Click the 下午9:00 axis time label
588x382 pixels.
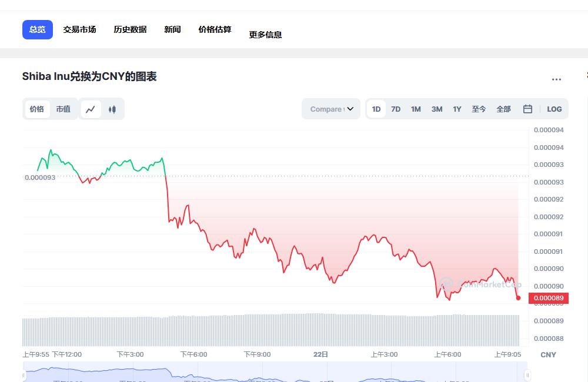point(258,354)
